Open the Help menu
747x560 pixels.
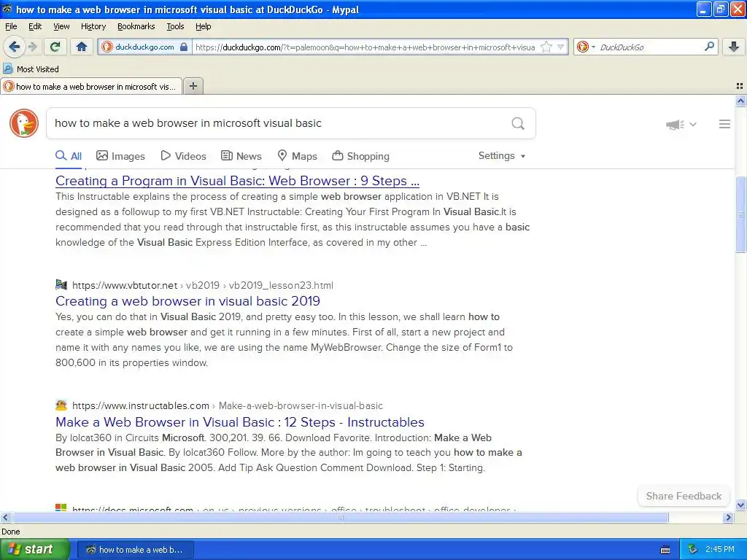click(204, 27)
